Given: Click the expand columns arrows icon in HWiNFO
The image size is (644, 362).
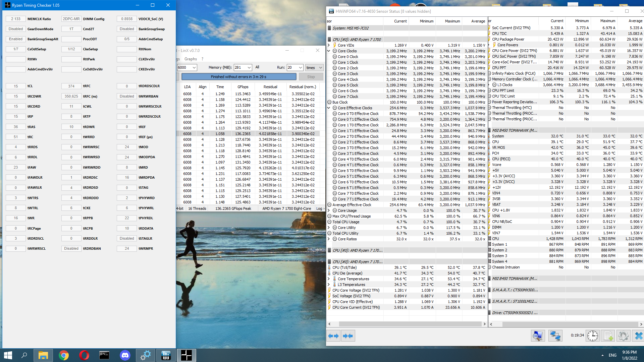Looking at the screenshot, I should pos(333,336).
